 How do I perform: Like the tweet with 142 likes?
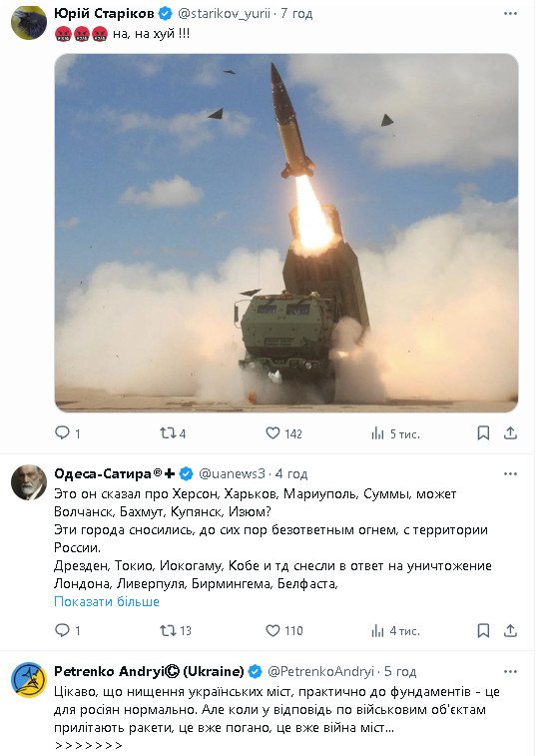pyautogui.click(x=283, y=433)
